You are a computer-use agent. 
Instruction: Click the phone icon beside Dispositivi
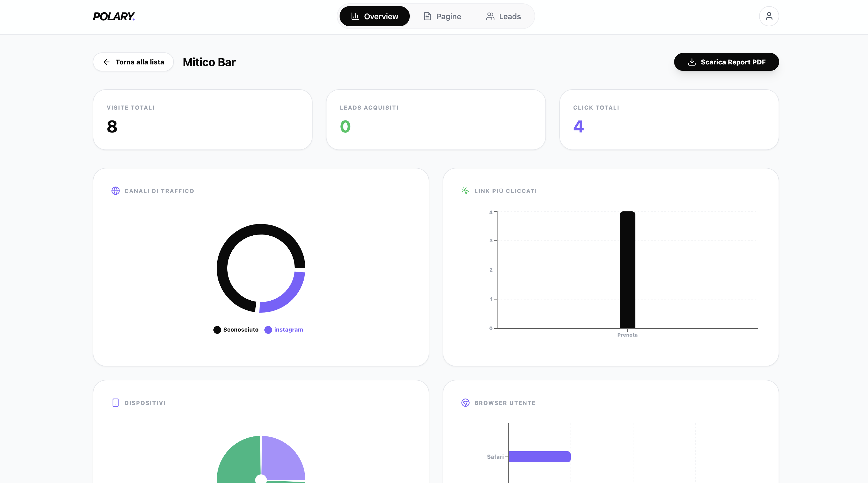pos(115,403)
